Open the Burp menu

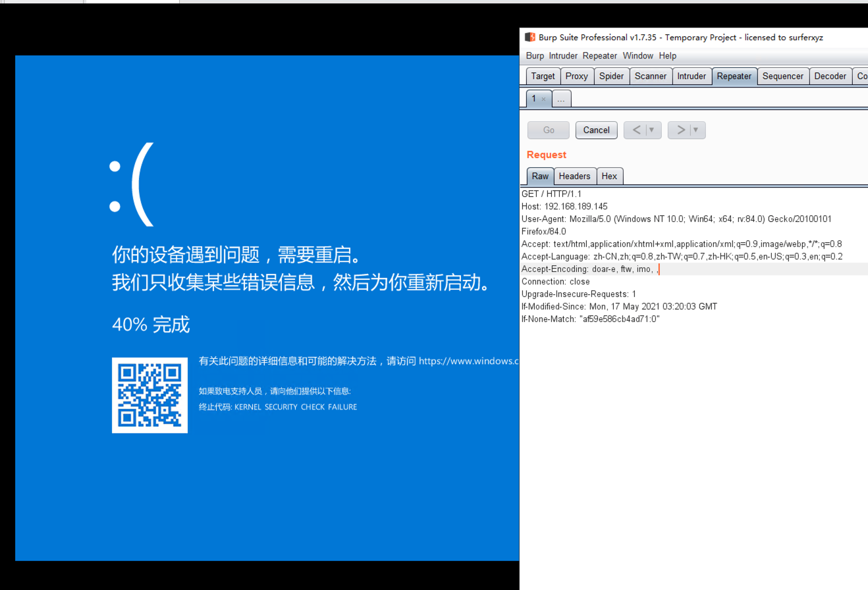(x=535, y=56)
